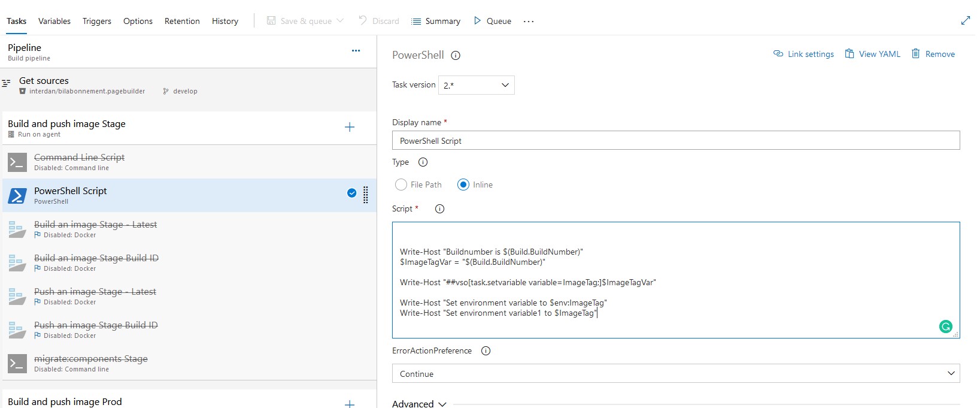
Task: Click the disabled Command Line Script icon
Action: point(17,162)
